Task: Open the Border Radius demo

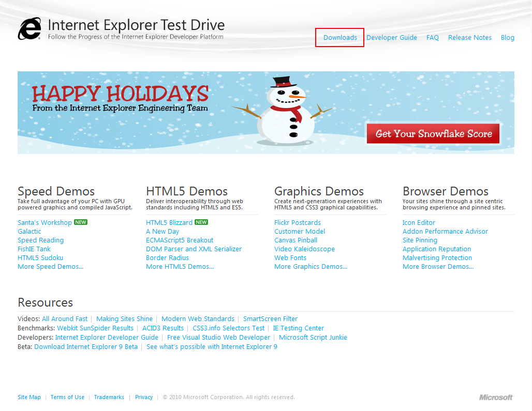Action: [x=167, y=258]
